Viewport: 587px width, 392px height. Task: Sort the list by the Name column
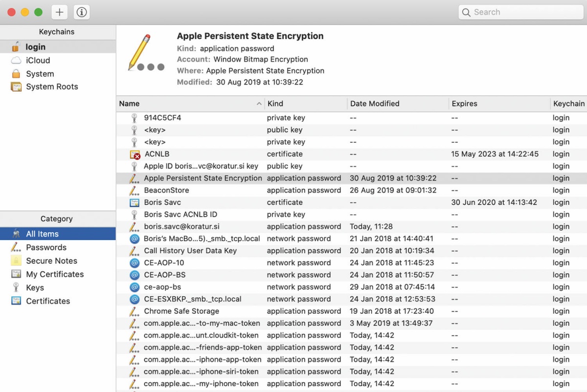tap(190, 104)
